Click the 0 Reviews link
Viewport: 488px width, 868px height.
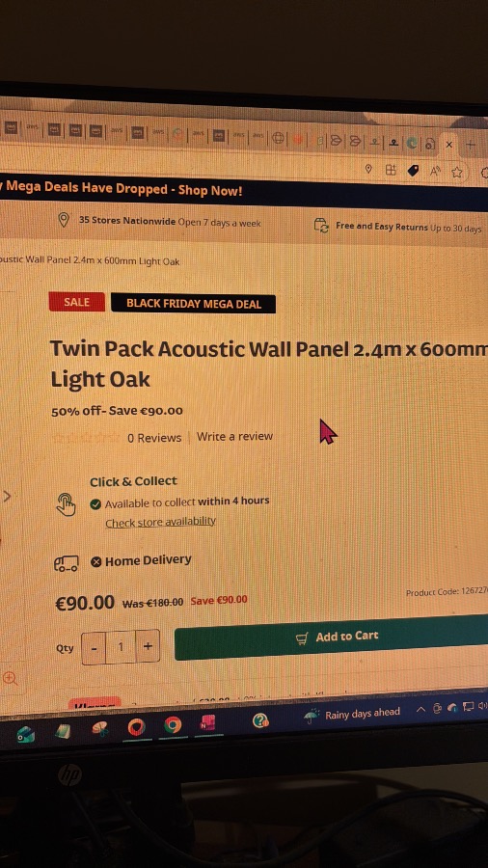(154, 438)
